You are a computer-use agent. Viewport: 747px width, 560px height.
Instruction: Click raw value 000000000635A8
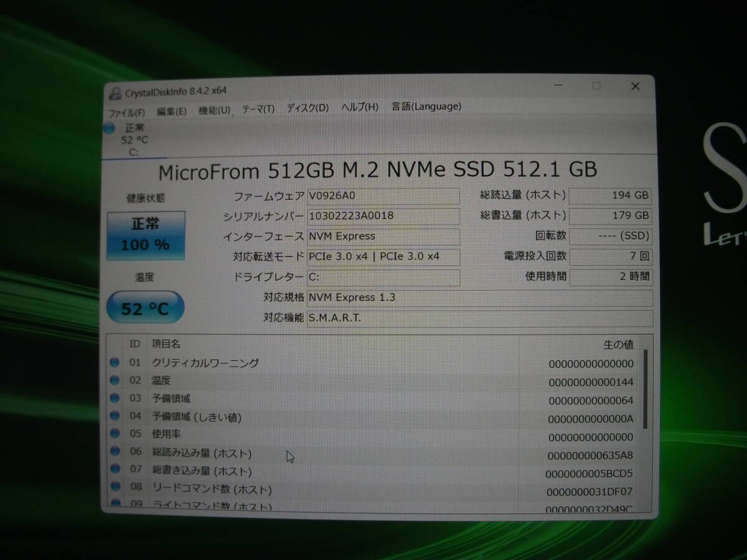[591, 455]
